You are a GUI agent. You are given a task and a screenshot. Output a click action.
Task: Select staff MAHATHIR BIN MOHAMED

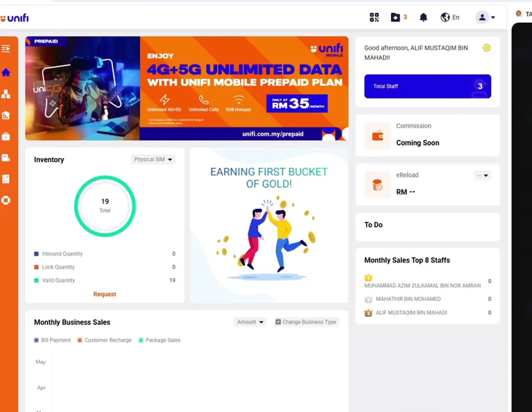pyautogui.click(x=408, y=299)
